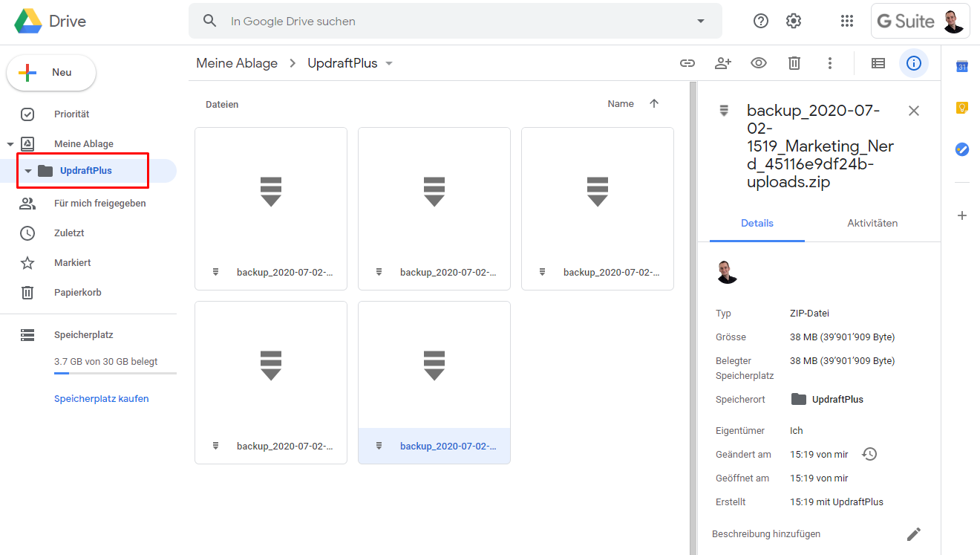Click the eye preview icon
Viewport: 980px width, 555px height.
tap(759, 63)
